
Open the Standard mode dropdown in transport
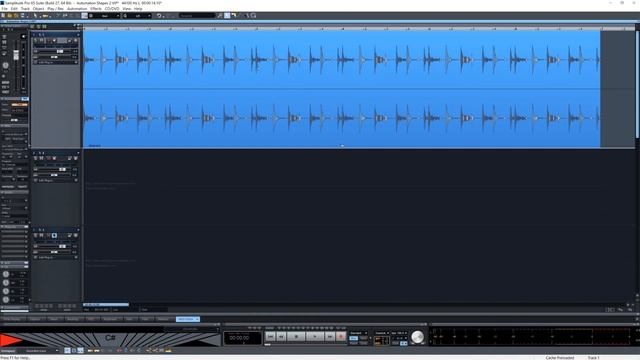[x=358, y=333]
